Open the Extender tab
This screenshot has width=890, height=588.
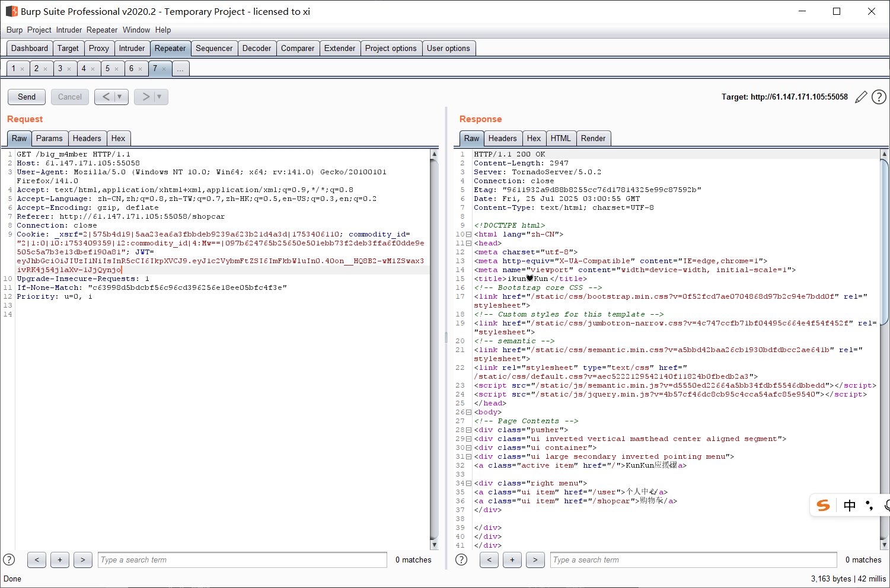pyautogui.click(x=340, y=49)
